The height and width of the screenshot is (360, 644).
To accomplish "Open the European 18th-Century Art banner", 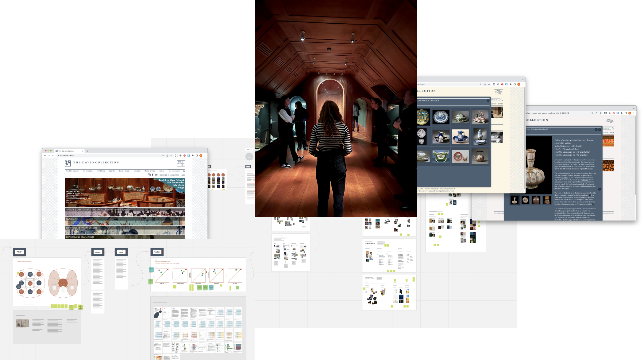I will 125,230.
